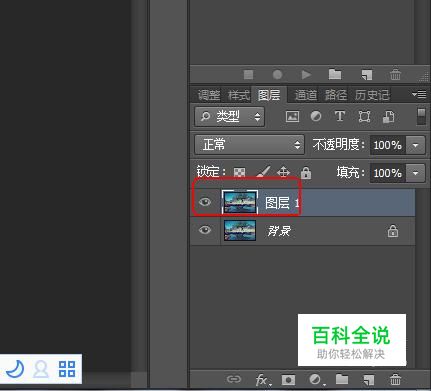Screen dimensions: 431x391
Task: Create a new layer icon
Action: point(369,380)
